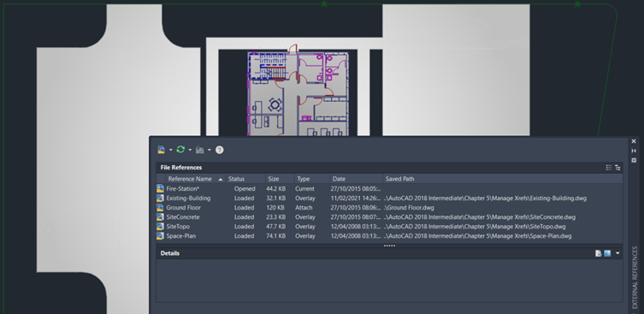
Task: Switch to List View in File References
Action: tap(609, 168)
